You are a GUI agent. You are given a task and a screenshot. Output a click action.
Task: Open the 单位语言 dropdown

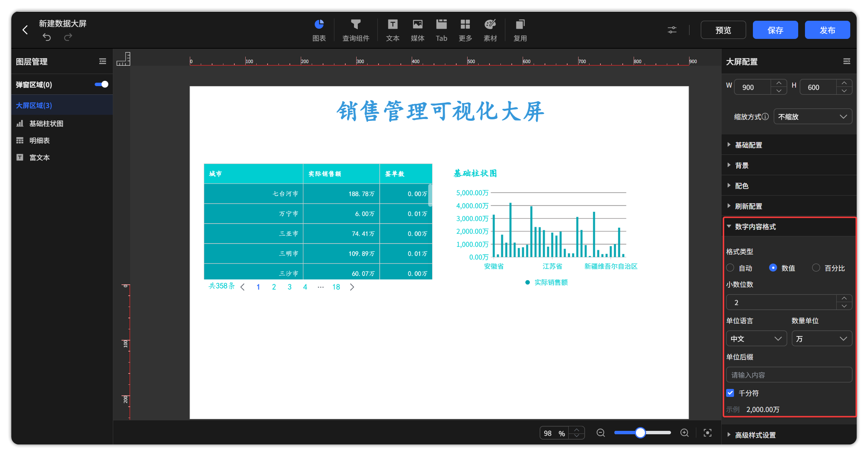(756, 339)
